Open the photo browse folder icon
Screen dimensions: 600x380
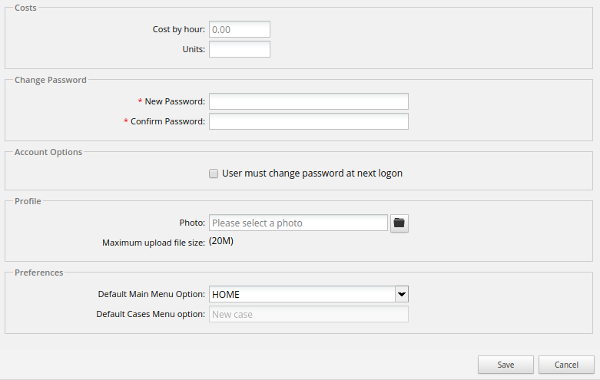(399, 223)
